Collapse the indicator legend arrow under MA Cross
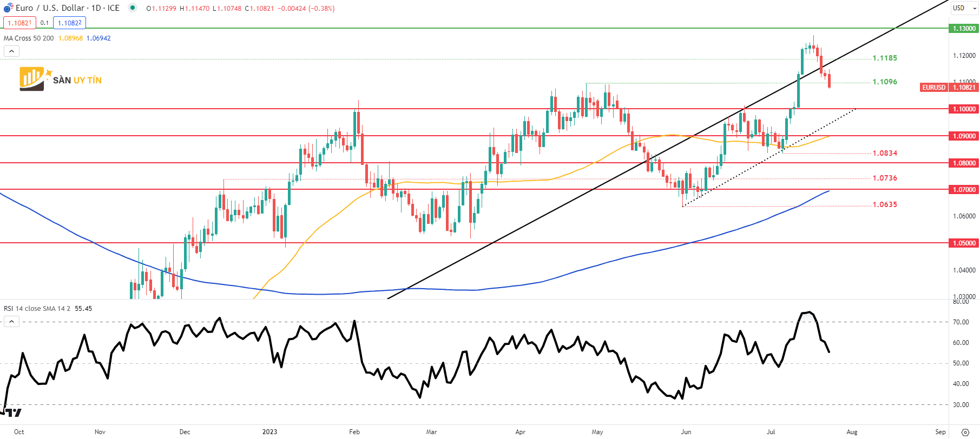 pyautogui.click(x=11, y=51)
